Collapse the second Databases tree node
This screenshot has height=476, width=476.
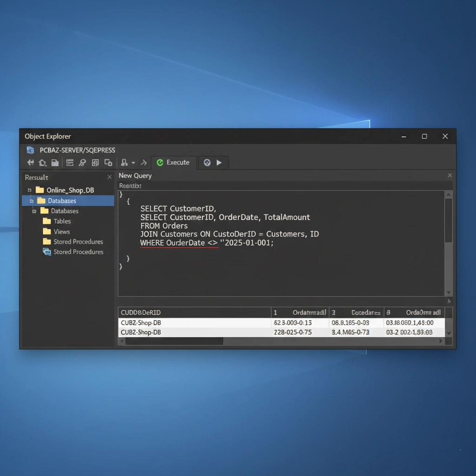point(34,211)
